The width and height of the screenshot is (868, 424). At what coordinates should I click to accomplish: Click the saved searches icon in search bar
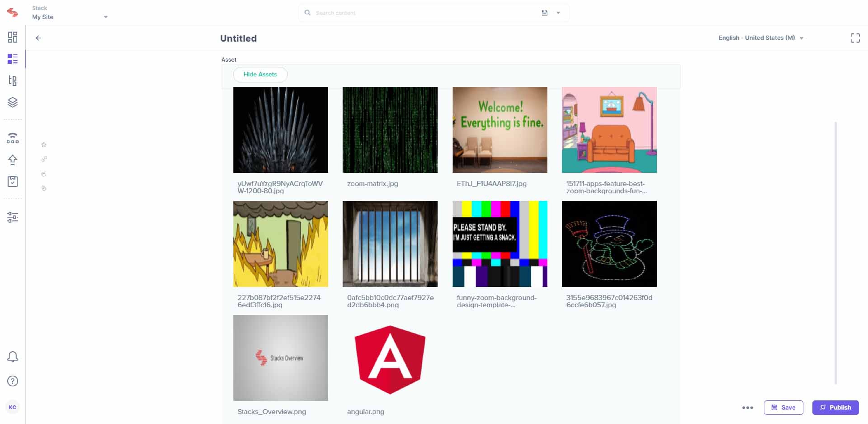click(545, 13)
